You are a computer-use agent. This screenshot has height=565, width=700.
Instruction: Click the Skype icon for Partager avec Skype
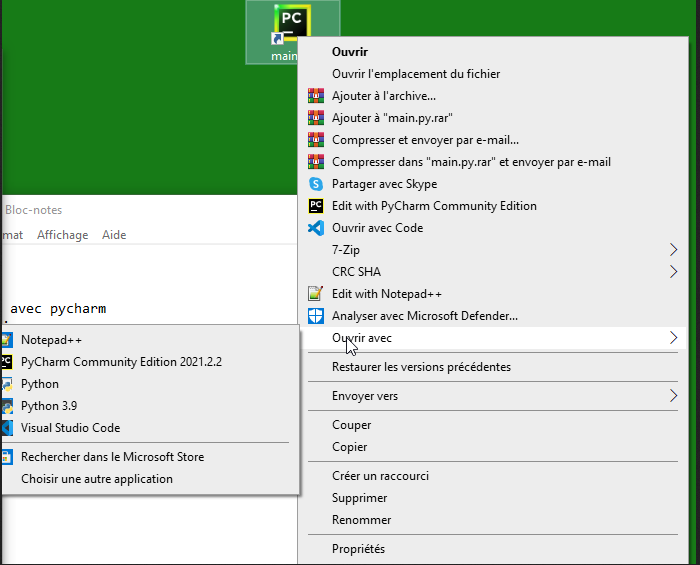[316, 184]
